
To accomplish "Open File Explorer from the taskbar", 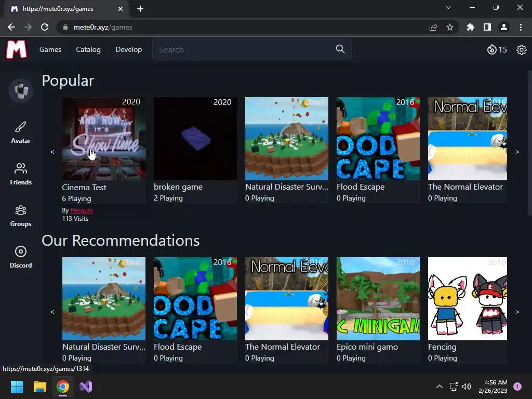I will pos(39,387).
